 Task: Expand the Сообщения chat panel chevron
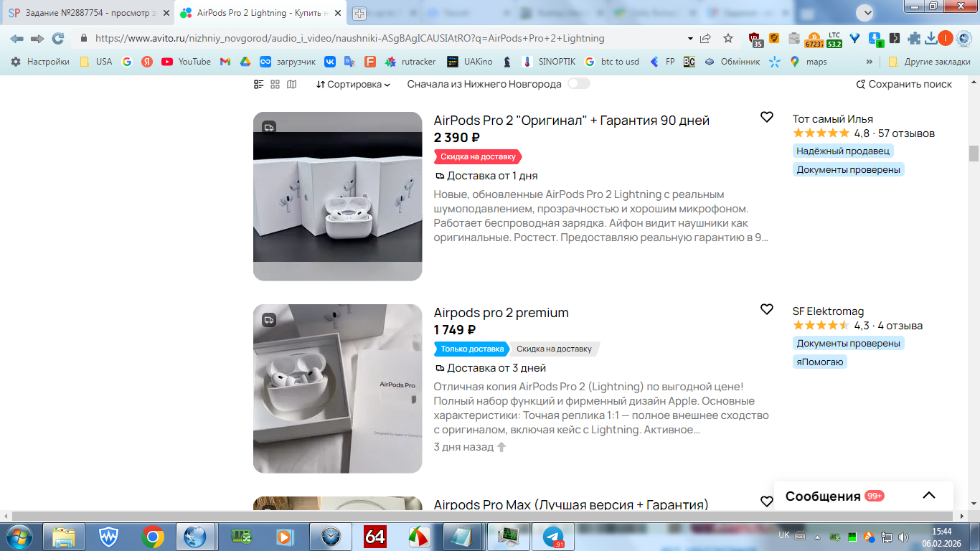928,496
